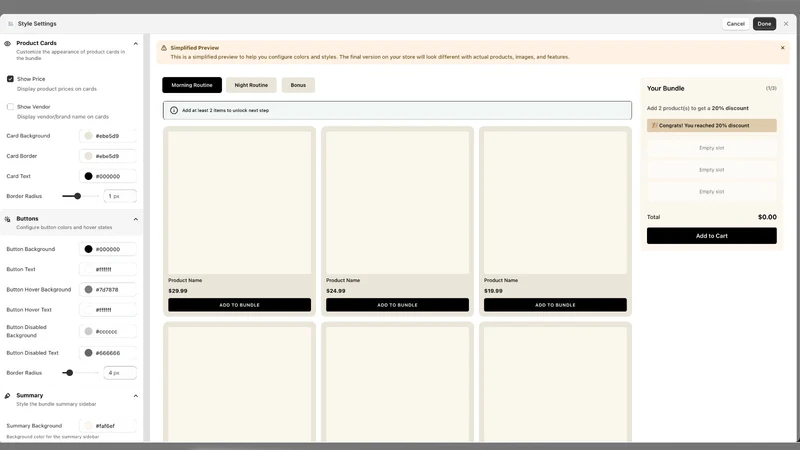The image size is (800, 450).
Task: Switch to the Morning Routine tab
Action: point(192,85)
